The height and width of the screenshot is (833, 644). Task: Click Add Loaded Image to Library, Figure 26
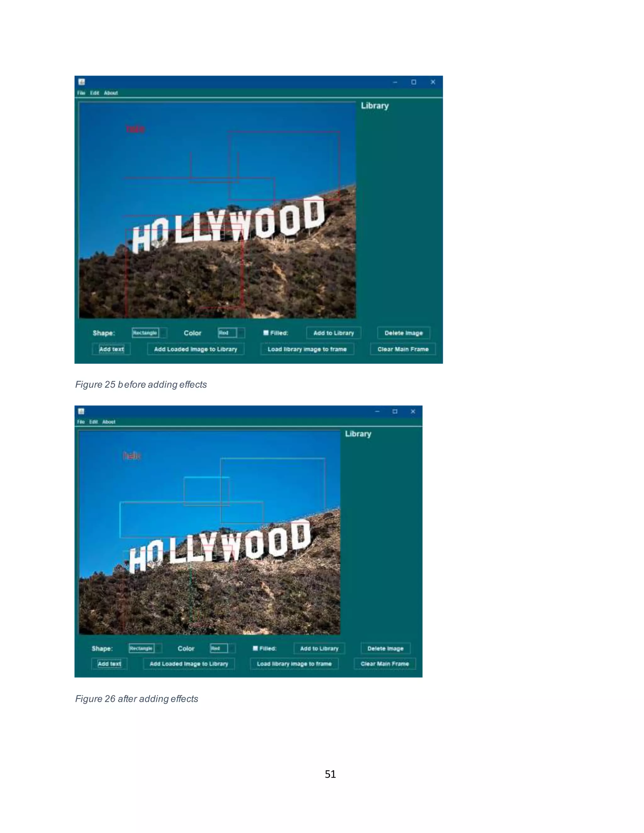pyautogui.click(x=189, y=664)
